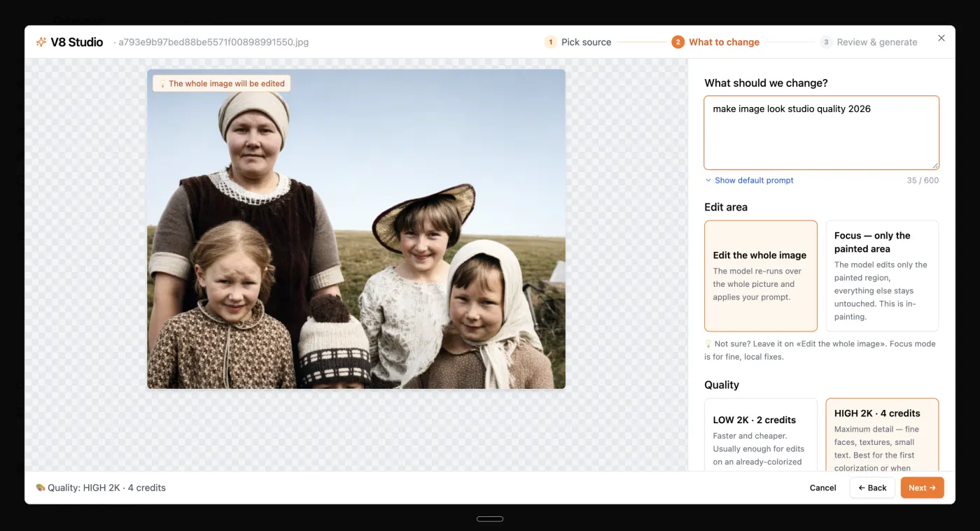Screen dimensions: 980x531
Task: Click the prompt textarea corner grip handle
Action: coord(934,165)
